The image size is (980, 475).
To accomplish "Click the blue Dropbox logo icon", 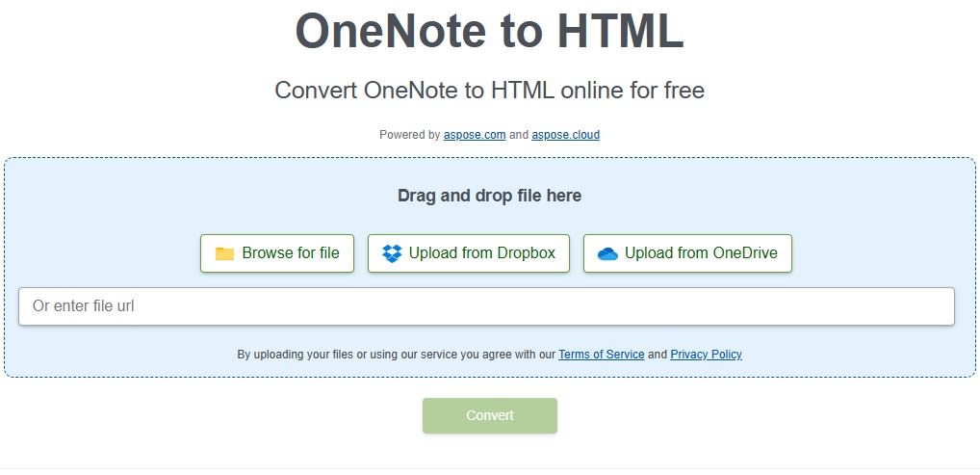I will pos(392,253).
